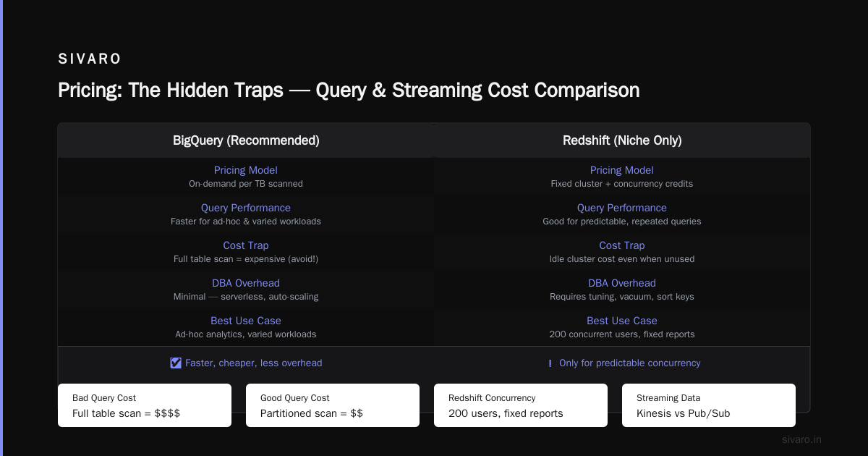
Task: Open the Streaming Data card
Action: click(x=709, y=405)
